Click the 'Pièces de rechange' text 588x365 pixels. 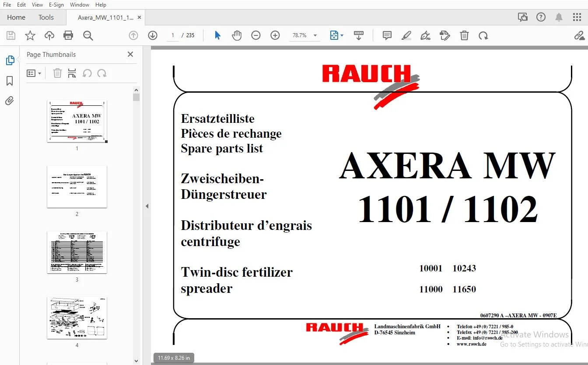[x=231, y=134]
